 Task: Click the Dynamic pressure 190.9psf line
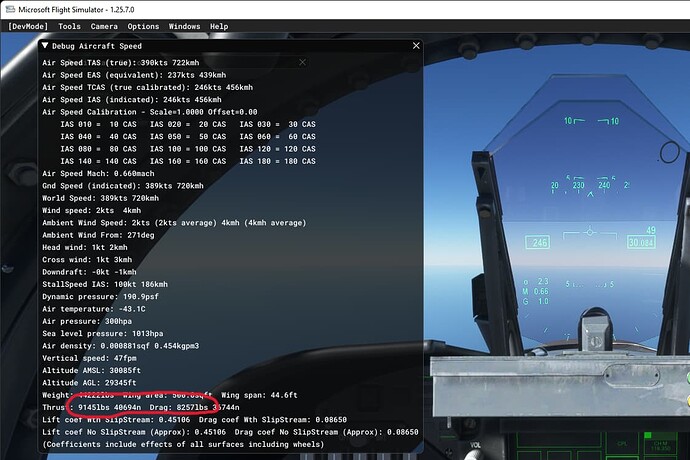(x=100, y=297)
